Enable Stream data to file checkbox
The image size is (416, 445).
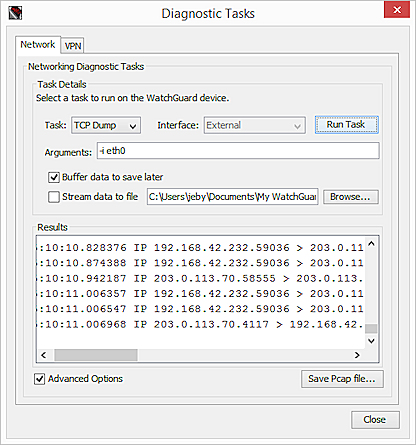pos(54,197)
